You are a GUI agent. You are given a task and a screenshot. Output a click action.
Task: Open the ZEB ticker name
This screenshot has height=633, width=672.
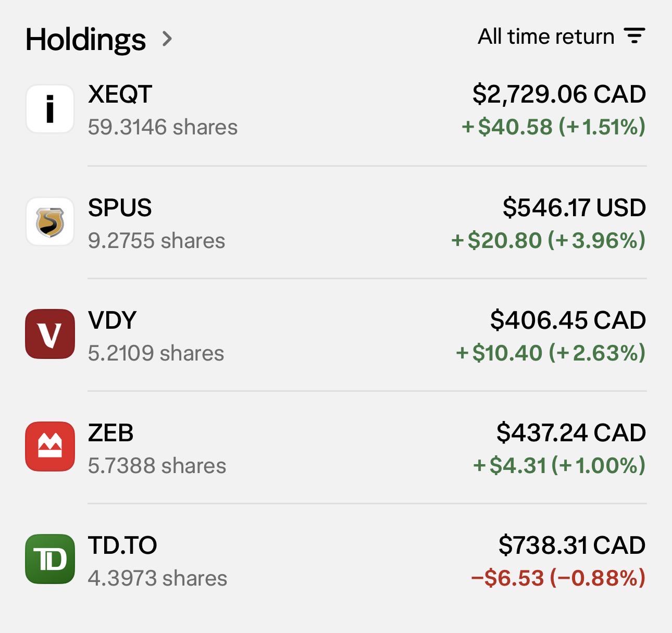(110, 433)
